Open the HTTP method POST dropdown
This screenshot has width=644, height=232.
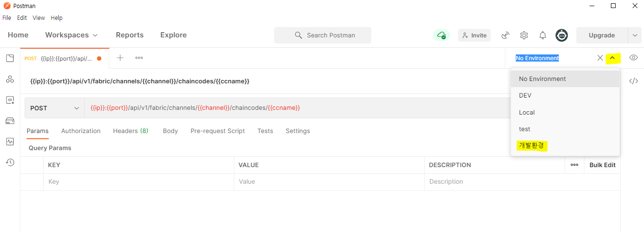tap(54, 108)
